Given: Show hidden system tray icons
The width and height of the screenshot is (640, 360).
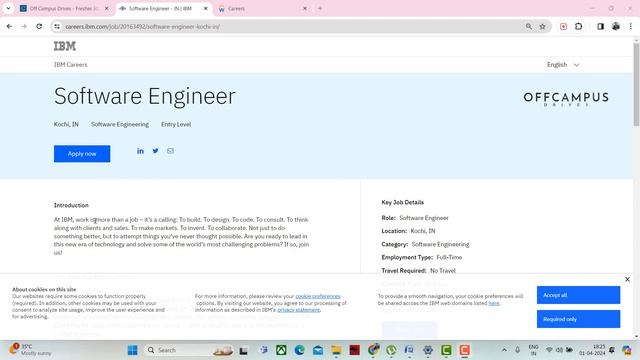Looking at the screenshot, I should pos(504,350).
